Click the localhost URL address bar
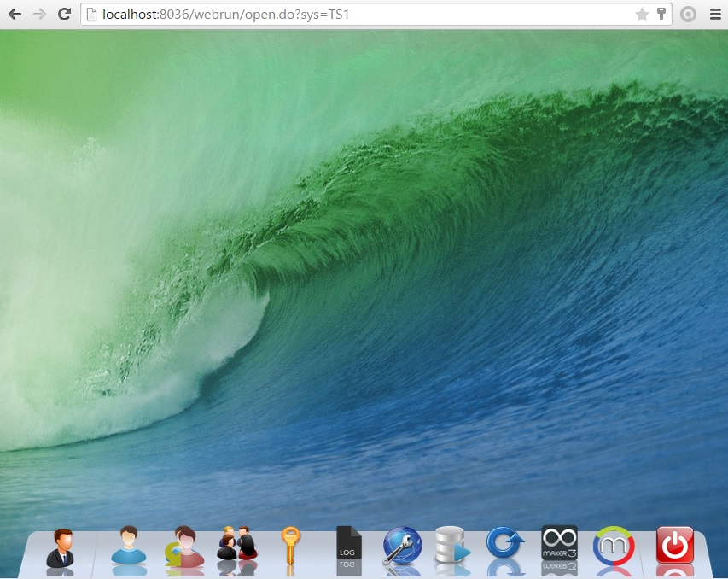 click(x=341, y=15)
